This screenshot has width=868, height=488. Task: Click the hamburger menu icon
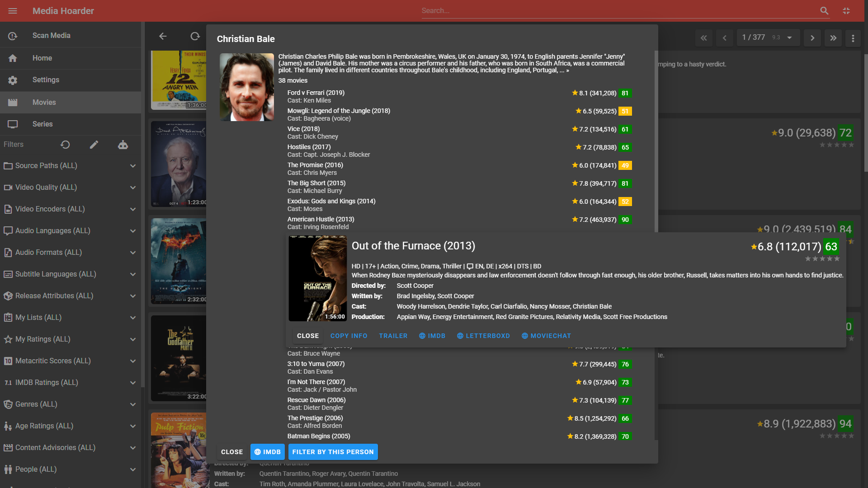pos(13,11)
